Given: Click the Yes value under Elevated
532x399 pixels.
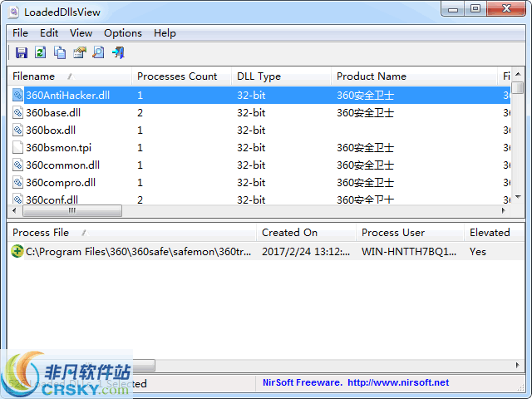Looking at the screenshot, I should [478, 251].
